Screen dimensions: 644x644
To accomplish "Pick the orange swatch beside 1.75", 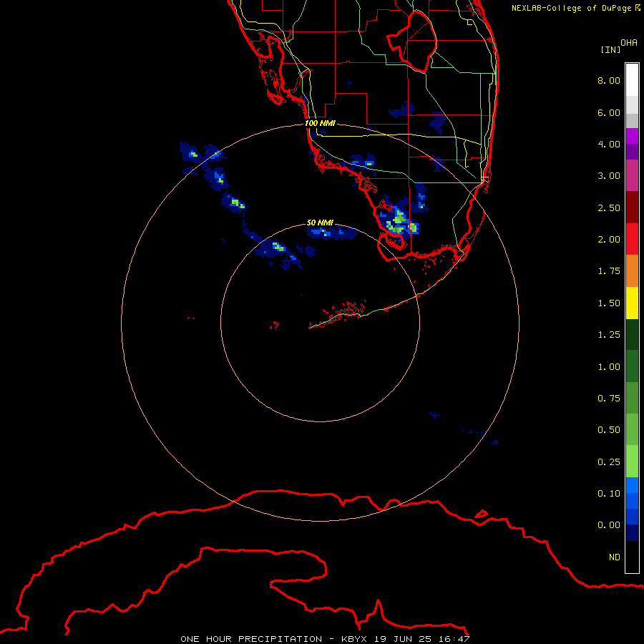I will (632, 271).
